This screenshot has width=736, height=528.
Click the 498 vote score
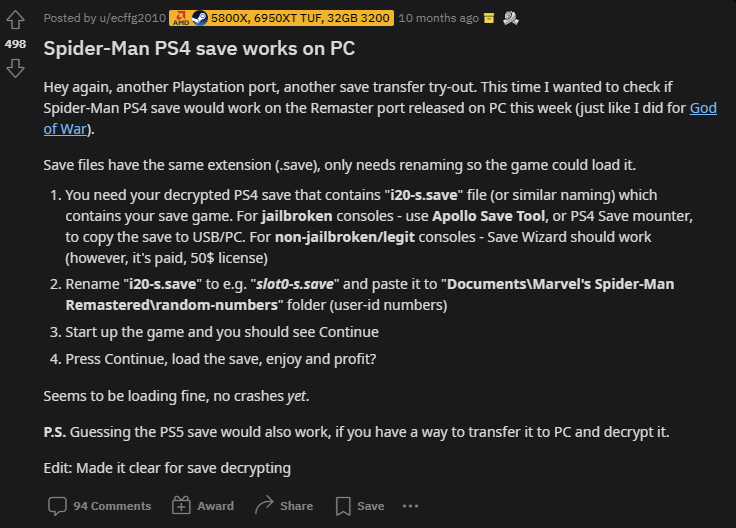[15, 45]
